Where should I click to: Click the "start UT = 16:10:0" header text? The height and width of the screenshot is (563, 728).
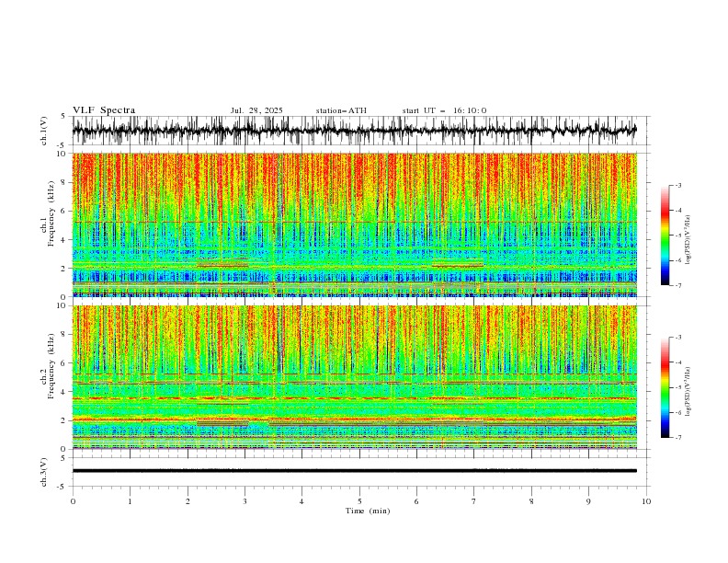pos(444,110)
